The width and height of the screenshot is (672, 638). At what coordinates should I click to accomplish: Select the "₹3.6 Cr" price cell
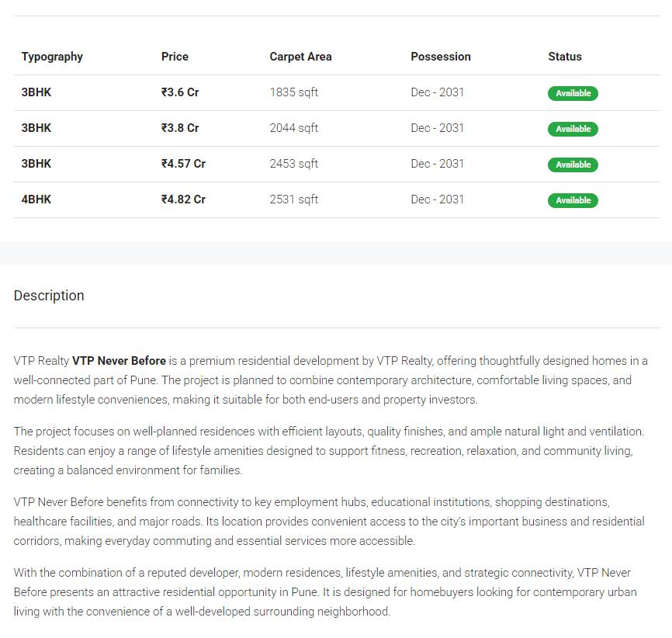[180, 92]
